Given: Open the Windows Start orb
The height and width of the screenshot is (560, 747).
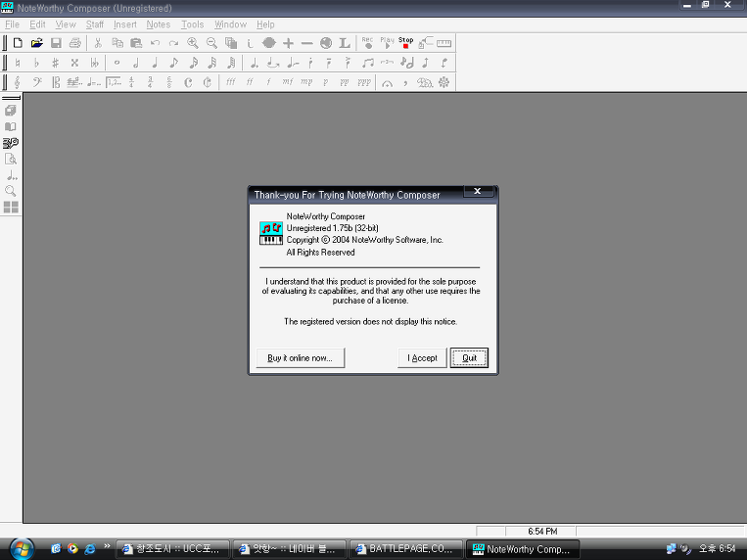Looking at the screenshot, I should [21, 549].
